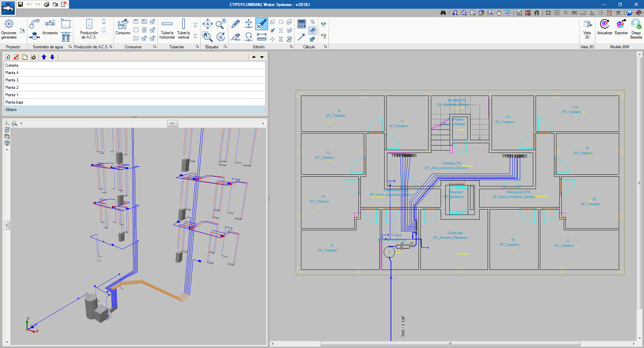Expand Cálculo group launcher
The width and height of the screenshot is (644, 348).
coord(326,47)
